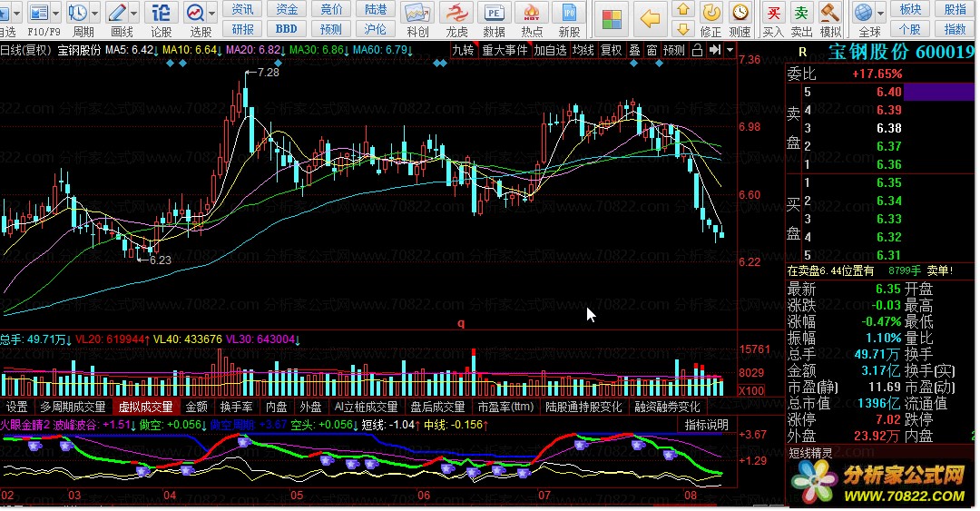This screenshot has width=980, height=511.
Task: Open 指标说明 indicator description
Action: click(706, 425)
